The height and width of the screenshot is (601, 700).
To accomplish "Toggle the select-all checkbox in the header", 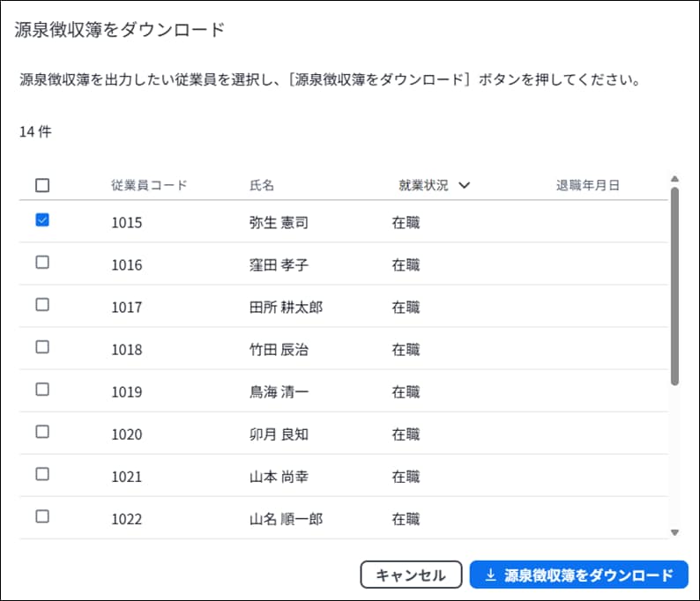I will [x=42, y=185].
